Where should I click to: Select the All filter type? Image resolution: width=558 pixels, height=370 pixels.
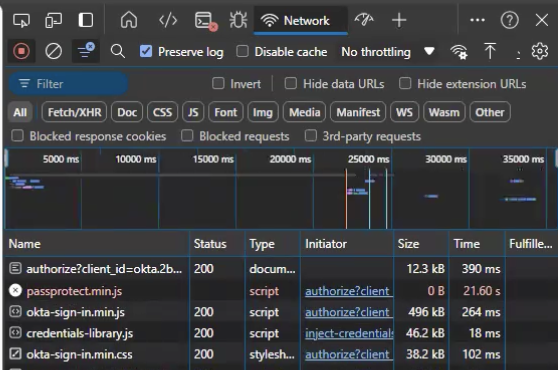pos(20,112)
